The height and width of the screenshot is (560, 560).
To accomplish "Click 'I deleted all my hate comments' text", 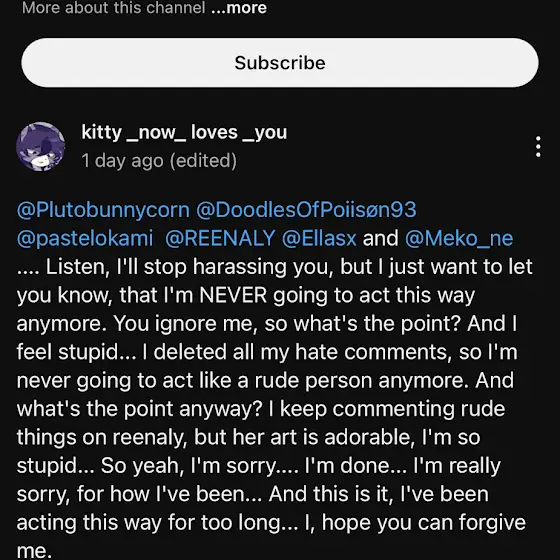I will tap(295, 352).
